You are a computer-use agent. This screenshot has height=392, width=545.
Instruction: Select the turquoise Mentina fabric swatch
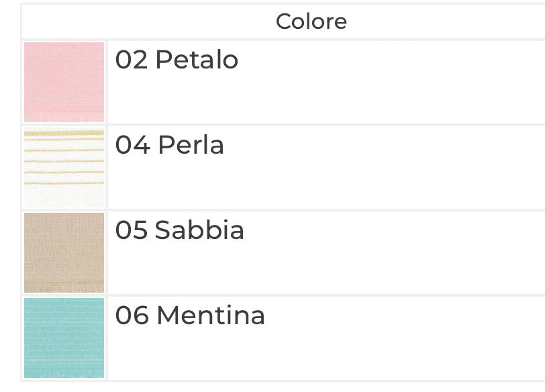[x=64, y=338]
